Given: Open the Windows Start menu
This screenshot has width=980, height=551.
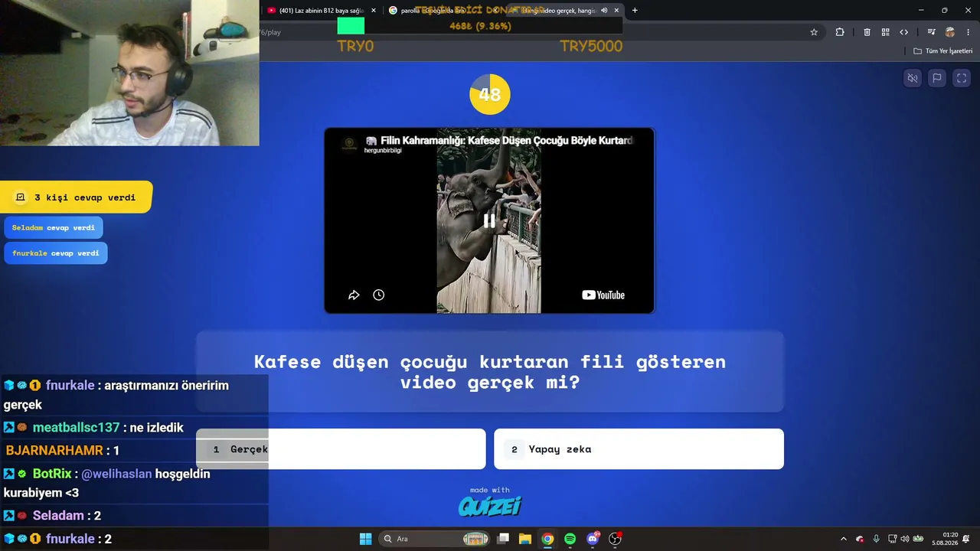Looking at the screenshot, I should pos(365,539).
